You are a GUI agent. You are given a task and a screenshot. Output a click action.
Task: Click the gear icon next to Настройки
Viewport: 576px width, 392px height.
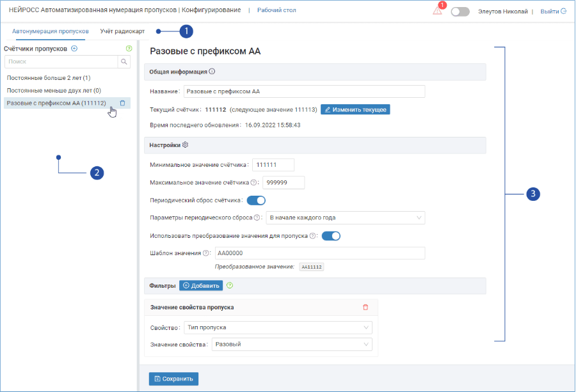185,145
